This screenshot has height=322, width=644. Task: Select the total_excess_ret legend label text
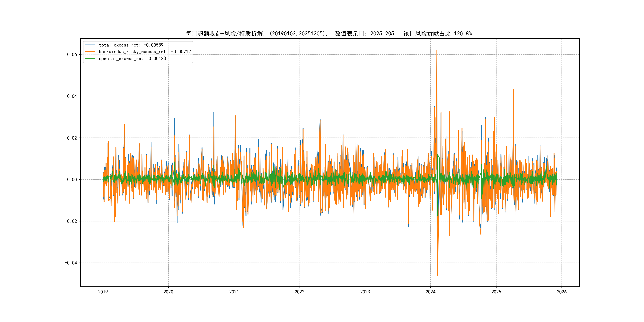pyautogui.click(x=131, y=45)
